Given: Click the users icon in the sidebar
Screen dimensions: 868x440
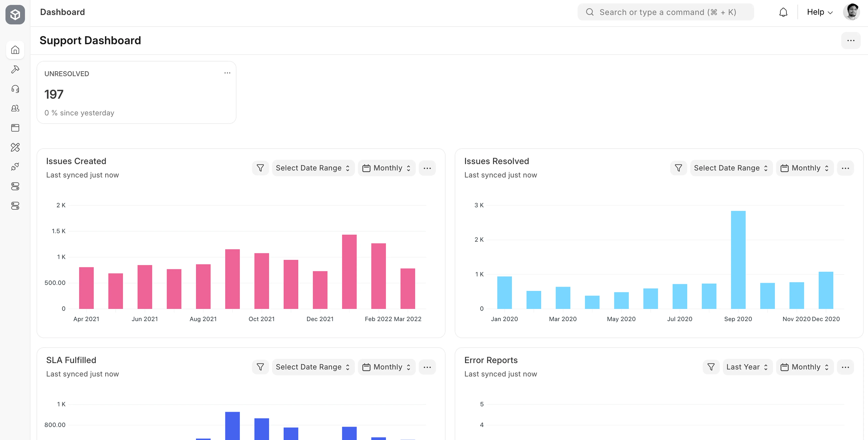Looking at the screenshot, I should [x=15, y=108].
